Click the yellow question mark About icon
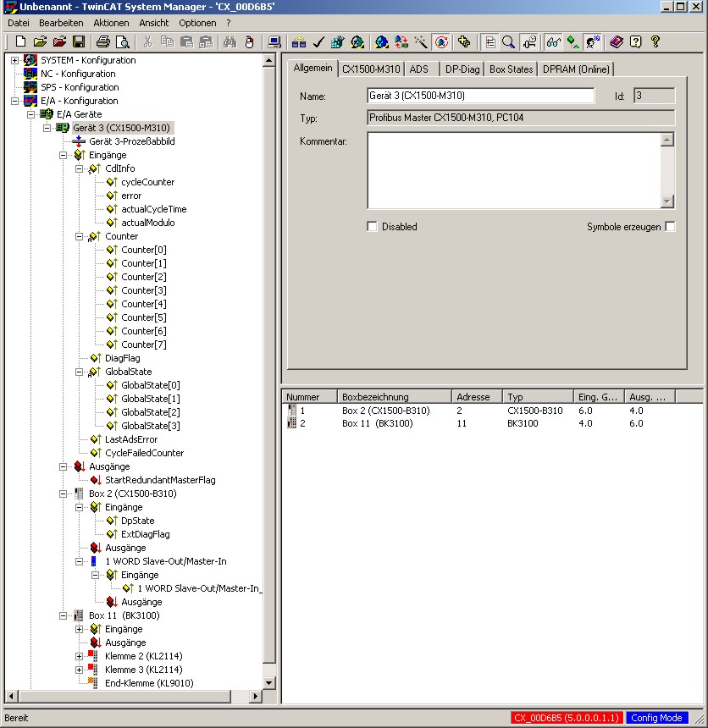Image resolution: width=708 pixels, height=728 pixels. tap(655, 41)
